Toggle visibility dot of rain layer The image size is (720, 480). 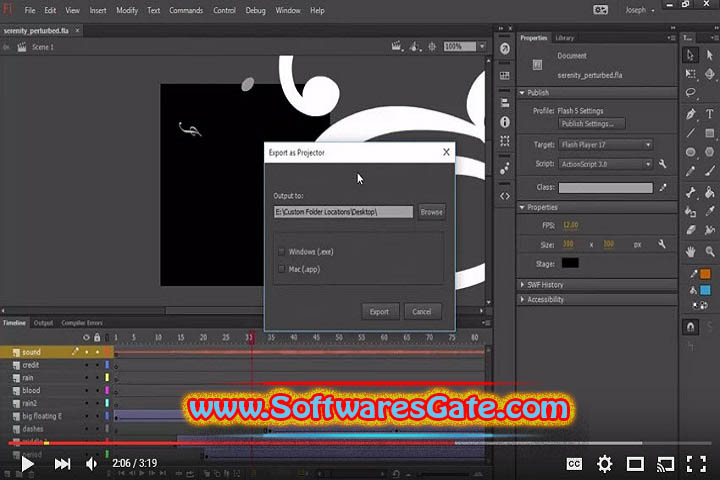pos(86,378)
